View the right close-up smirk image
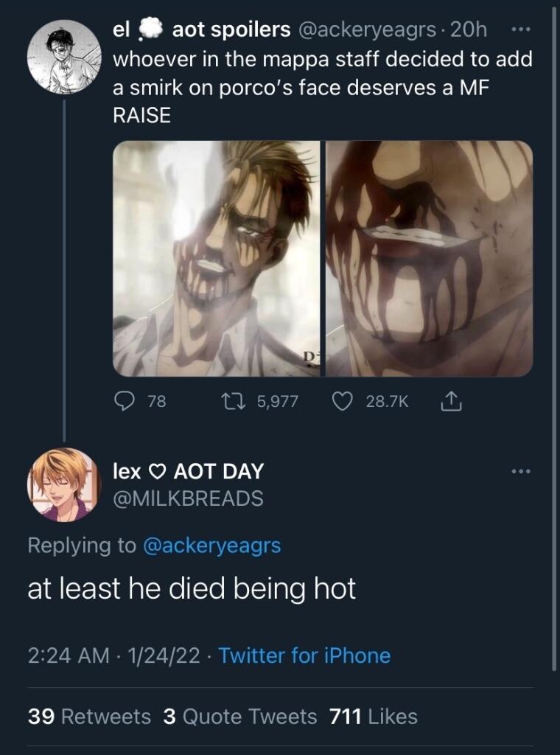This screenshot has width=560, height=755. [429, 258]
